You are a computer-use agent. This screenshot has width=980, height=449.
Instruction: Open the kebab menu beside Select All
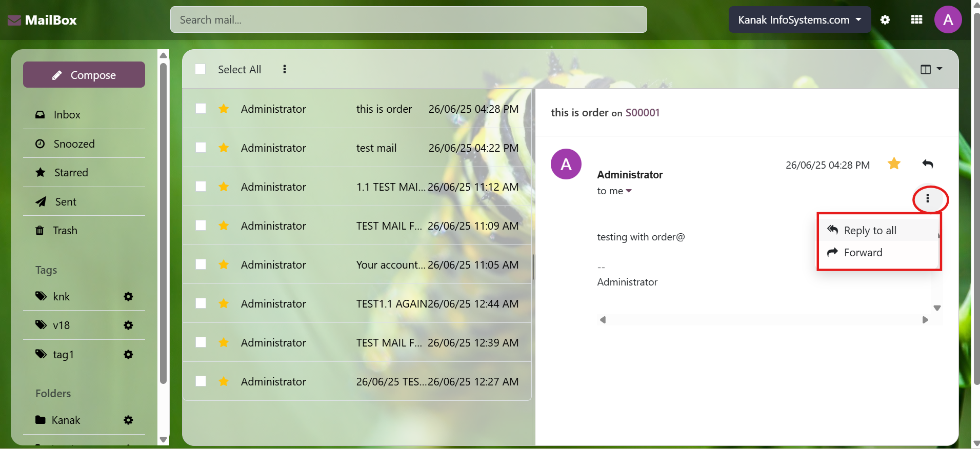pyautogui.click(x=285, y=69)
